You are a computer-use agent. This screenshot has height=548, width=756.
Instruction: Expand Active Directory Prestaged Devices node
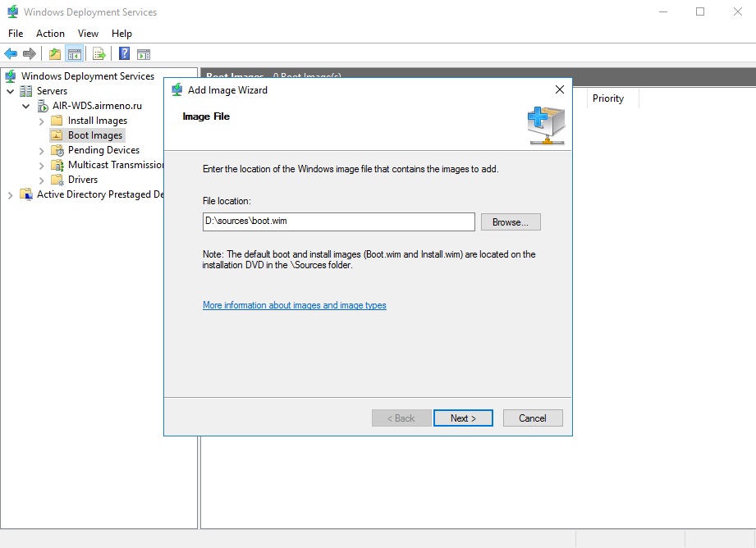(11, 194)
